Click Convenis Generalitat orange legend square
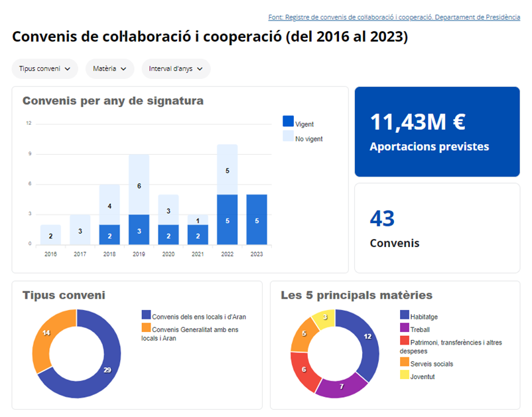The image size is (532, 417). click(x=147, y=328)
